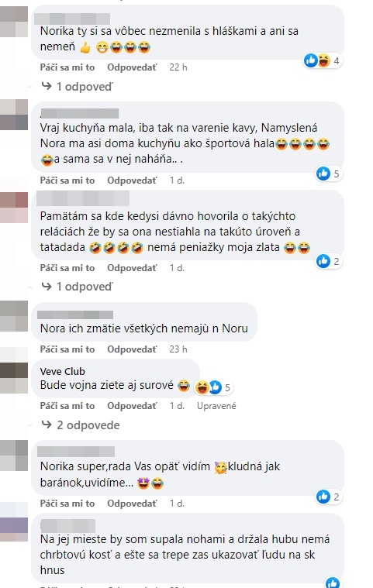This screenshot has width=373, height=588.
Task: Like the Nora ich zmätie comment
Action: click(x=67, y=349)
